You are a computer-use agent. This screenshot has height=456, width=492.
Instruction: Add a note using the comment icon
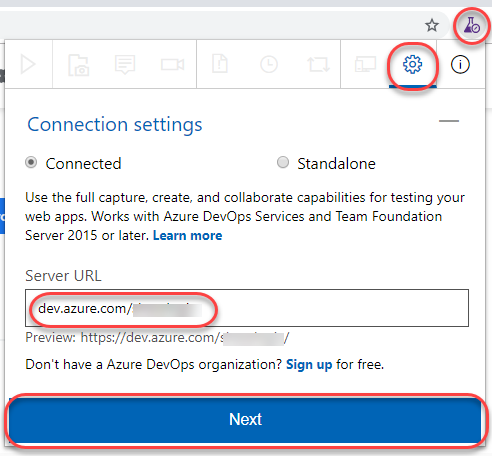[125, 64]
